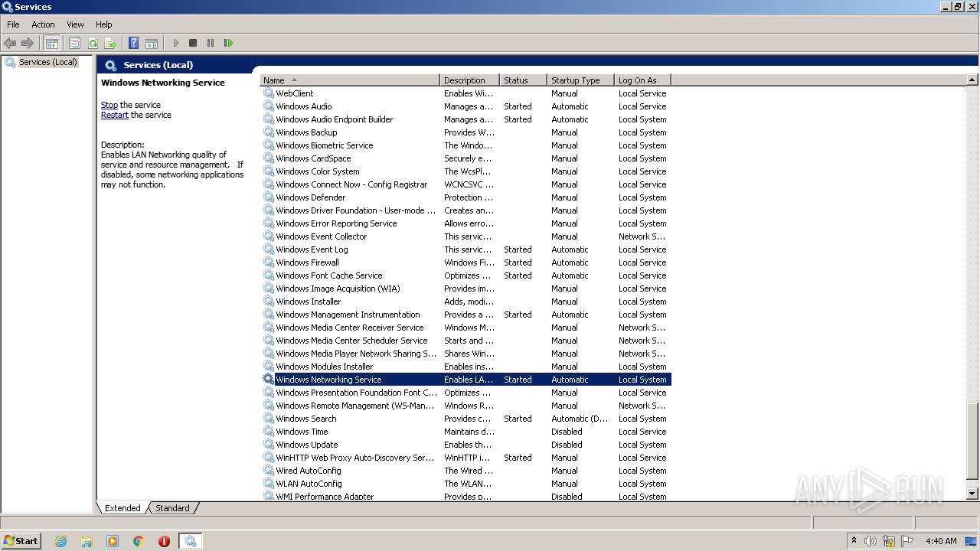Select the Windows Update service icon

pyautogui.click(x=269, y=445)
